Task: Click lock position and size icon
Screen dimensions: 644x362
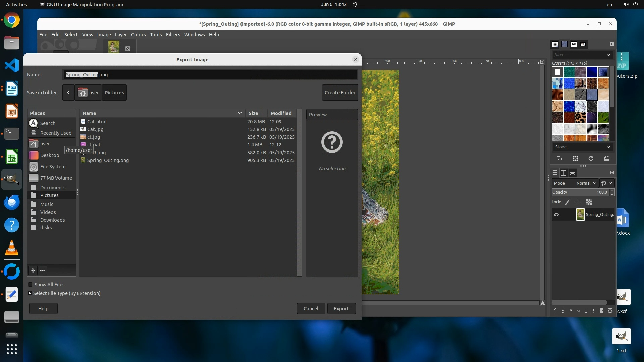Action: [578, 202]
